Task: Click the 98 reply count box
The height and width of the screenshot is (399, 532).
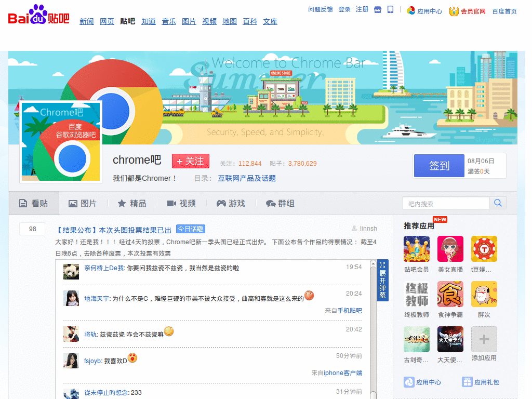Action: click(x=32, y=229)
